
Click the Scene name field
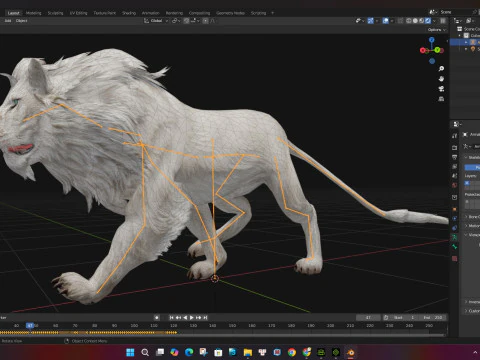pyautogui.click(x=455, y=12)
